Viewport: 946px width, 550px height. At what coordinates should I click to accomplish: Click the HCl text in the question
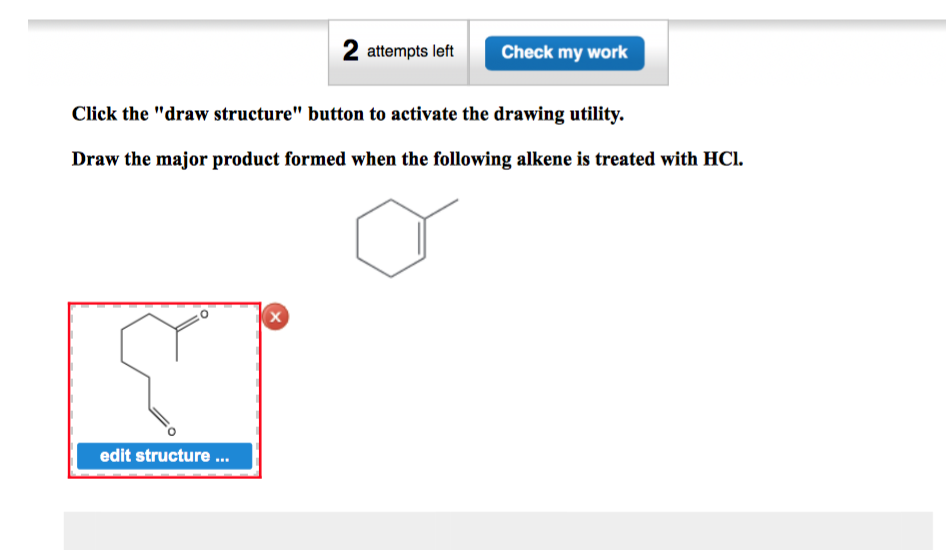[x=723, y=159]
